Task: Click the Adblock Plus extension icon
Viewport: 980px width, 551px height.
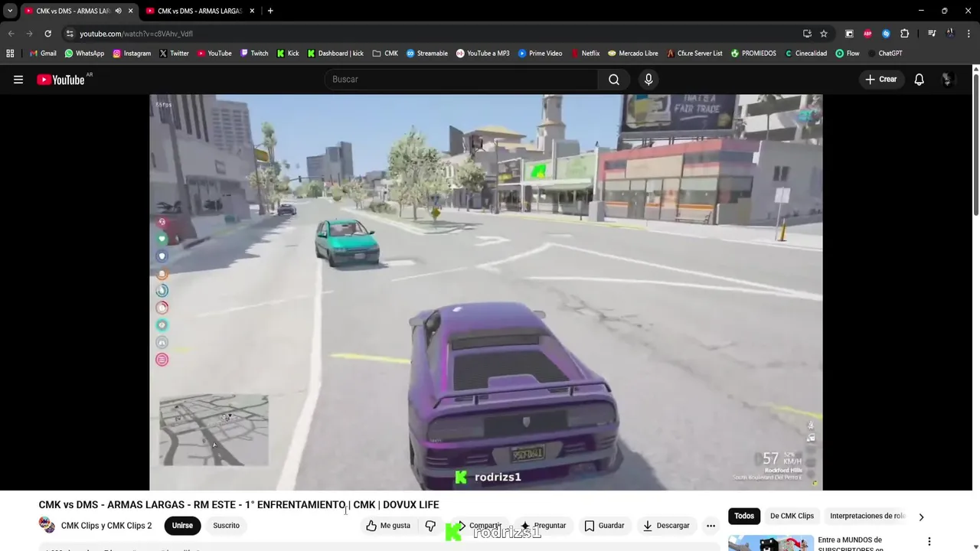Action: pyautogui.click(x=867, y=34)
